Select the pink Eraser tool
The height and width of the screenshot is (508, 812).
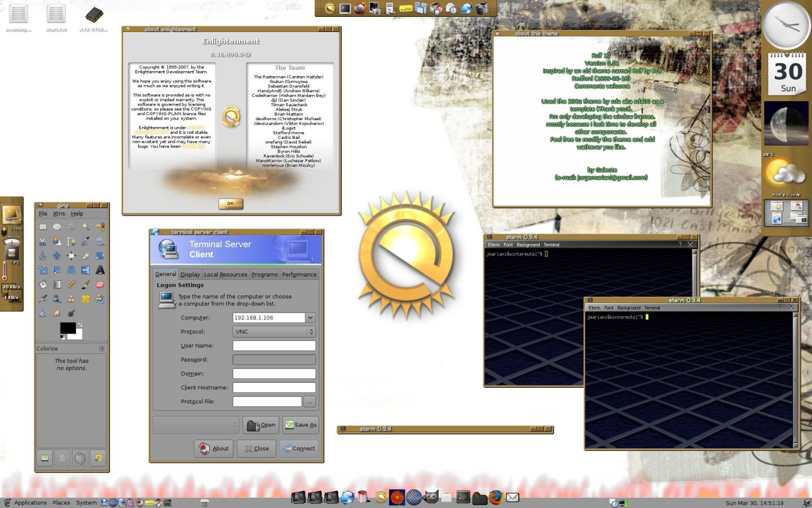[x=100, y=284]
